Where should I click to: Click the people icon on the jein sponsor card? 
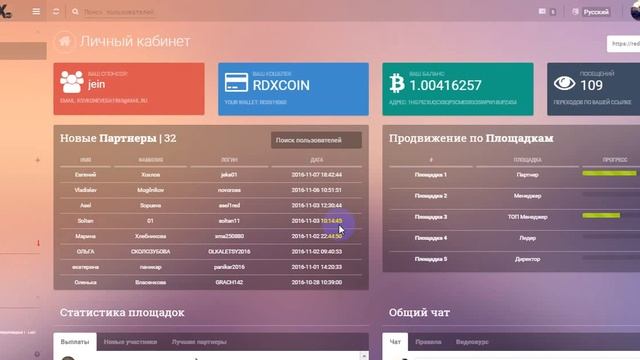tap(72, 82)
